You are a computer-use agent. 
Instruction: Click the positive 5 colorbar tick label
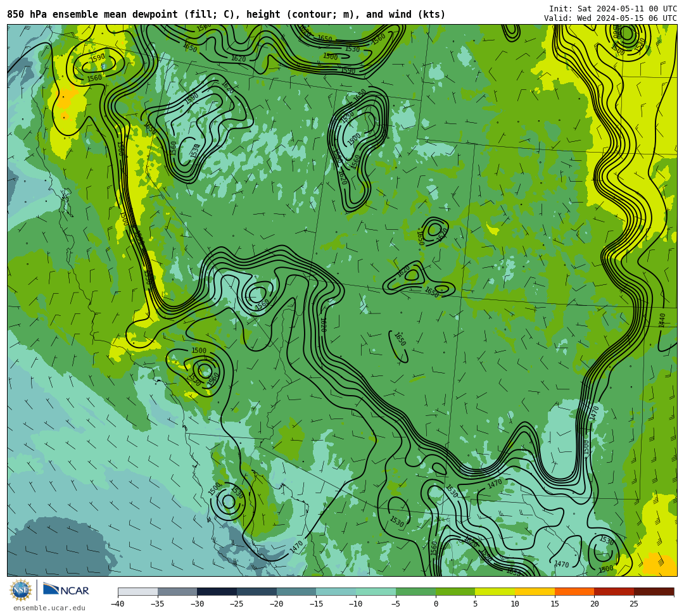[x=476, y=604]
